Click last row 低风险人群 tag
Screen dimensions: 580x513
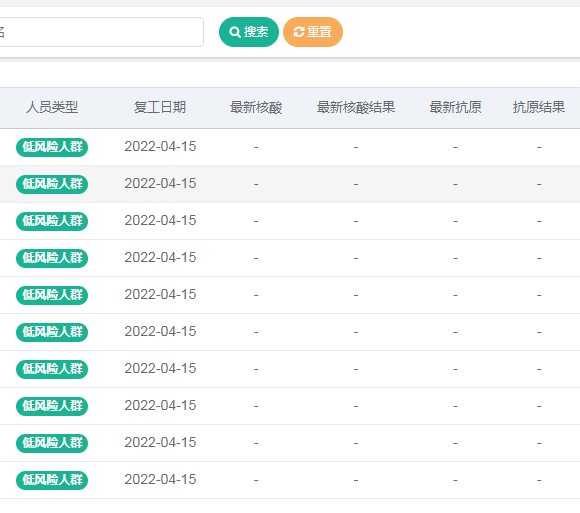[x=52, y=480]
